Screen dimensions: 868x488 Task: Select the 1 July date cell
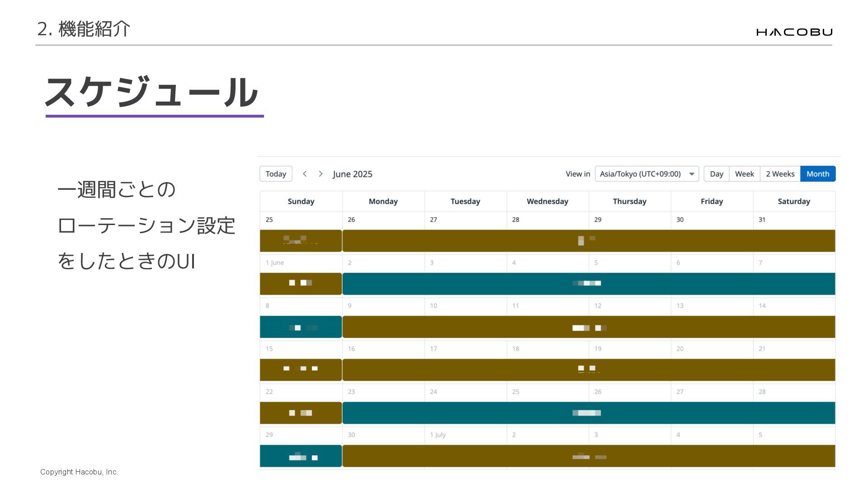pos(465,435)
